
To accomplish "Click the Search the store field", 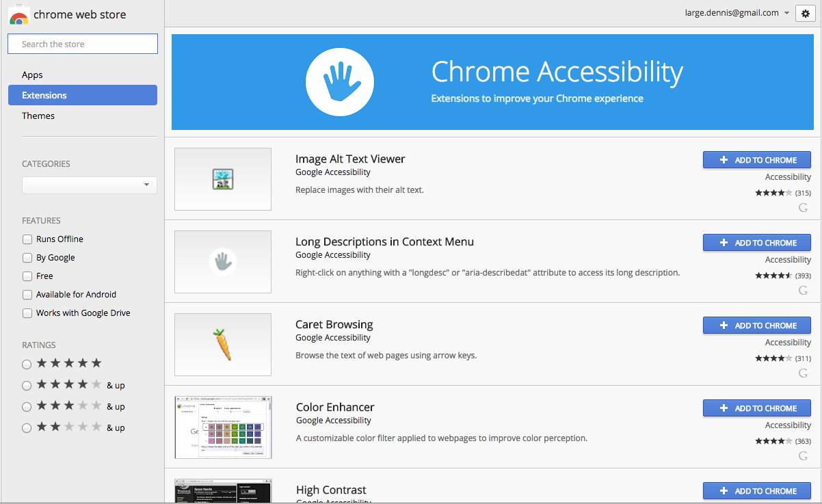I will click(82, 43).
